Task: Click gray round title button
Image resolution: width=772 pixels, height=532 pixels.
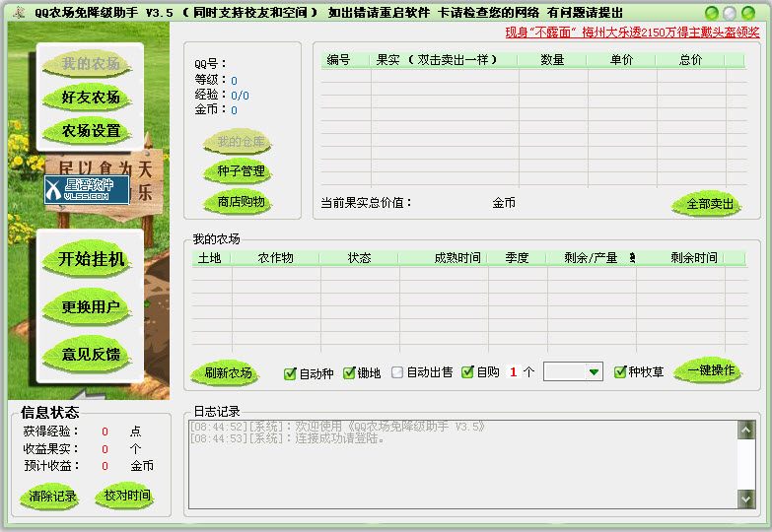Action: tap(730, 13)
